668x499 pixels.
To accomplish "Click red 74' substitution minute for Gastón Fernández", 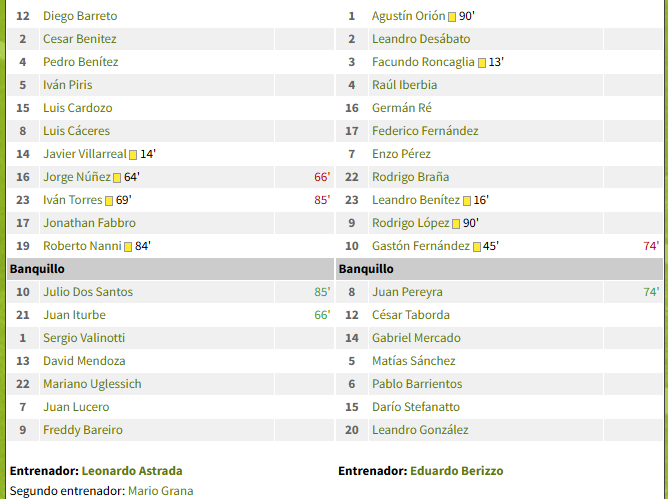I will pyautogui.click(x=651, y=246).
